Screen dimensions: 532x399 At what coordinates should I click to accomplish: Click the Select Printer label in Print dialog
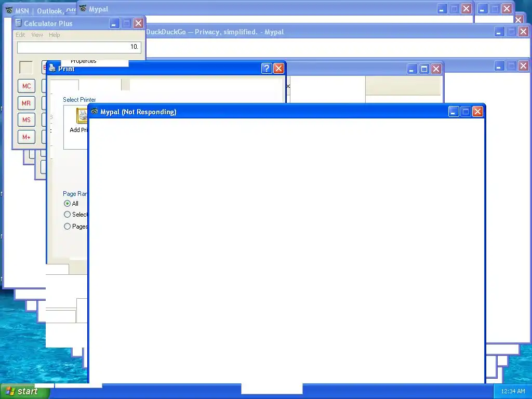[x=79, y=99]
